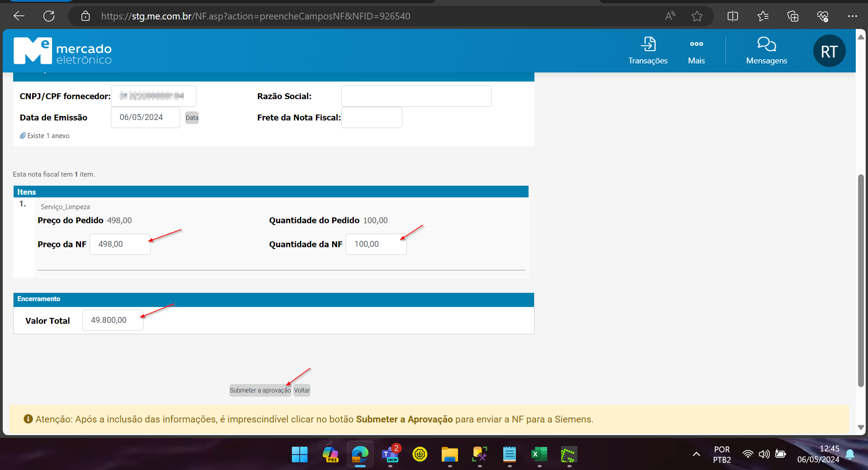Click the Voltar button

[x=302, y=390]
